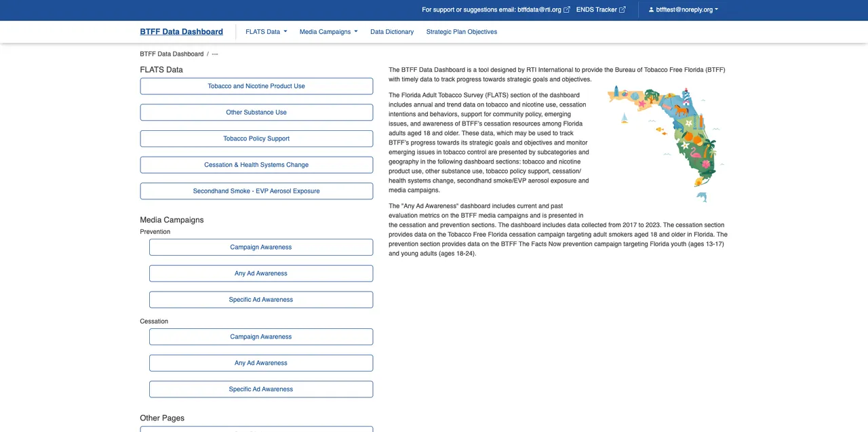Click the Media Campaigns section heading

(172, 220)
